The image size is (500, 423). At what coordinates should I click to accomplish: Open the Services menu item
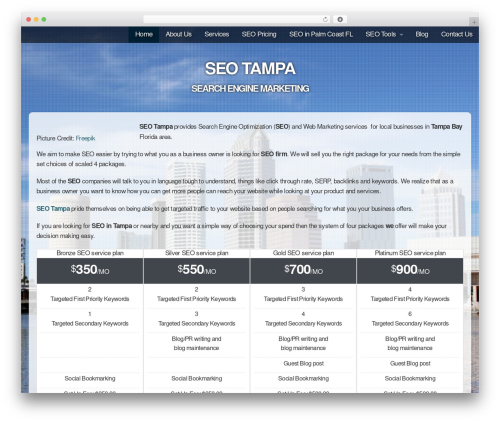217,34
